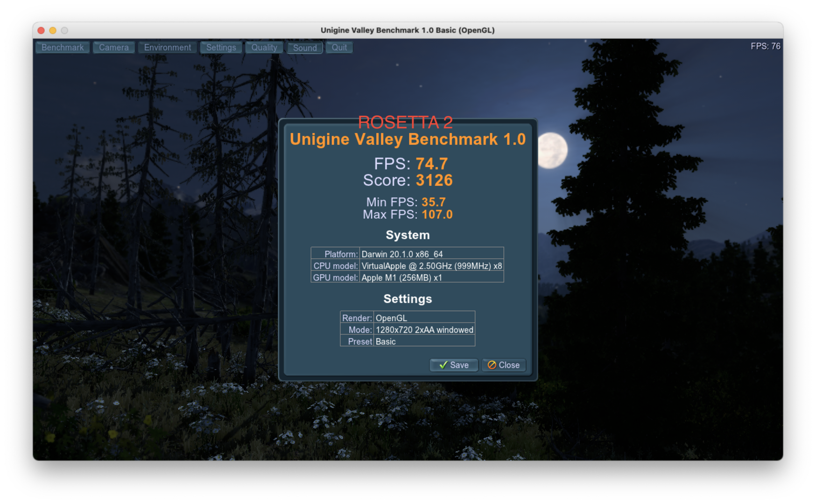Select the Min FPS value 35.7
This screenshot has height=504, width=816.
pos(434,202)
